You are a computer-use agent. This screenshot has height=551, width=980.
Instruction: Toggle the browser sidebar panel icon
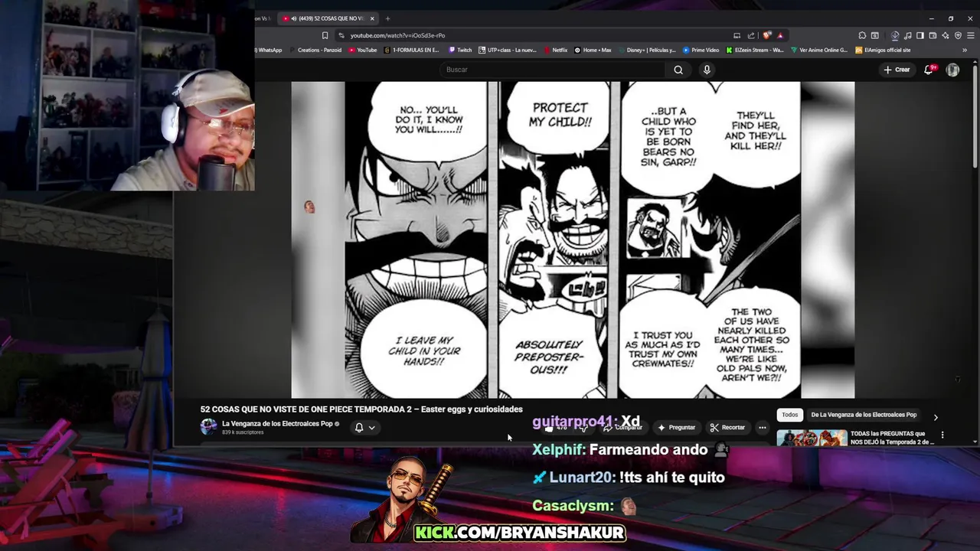pyautogui.click(x=920, y=35)
